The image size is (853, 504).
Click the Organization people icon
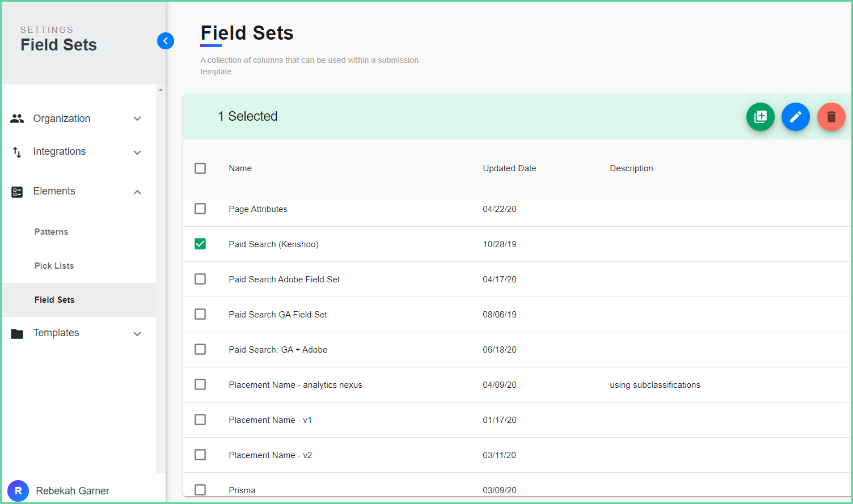tap(17, 118)
